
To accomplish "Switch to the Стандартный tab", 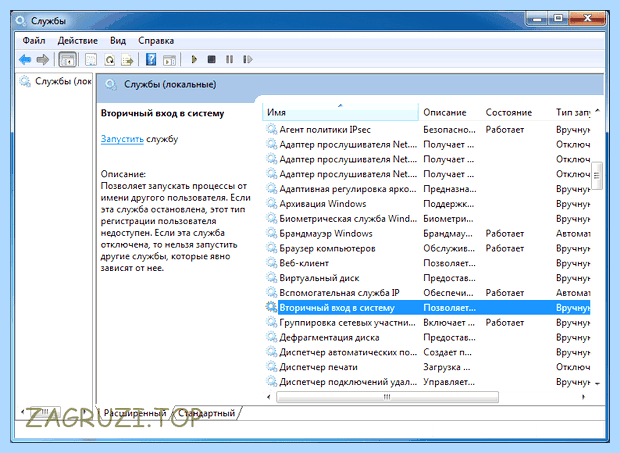I will (x=206, y=413).
